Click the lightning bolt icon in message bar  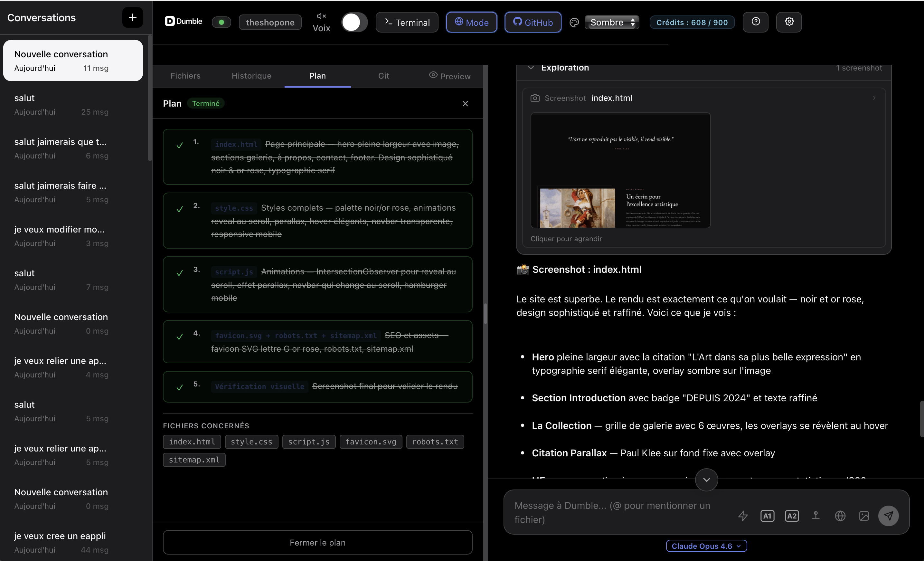[x=743, y=516]
